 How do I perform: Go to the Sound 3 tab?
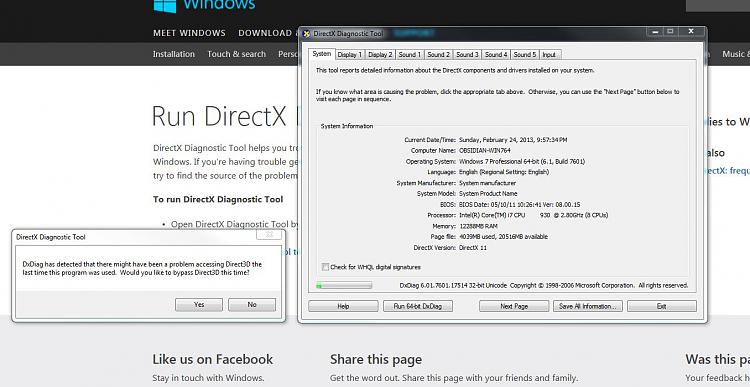[467, 55]
